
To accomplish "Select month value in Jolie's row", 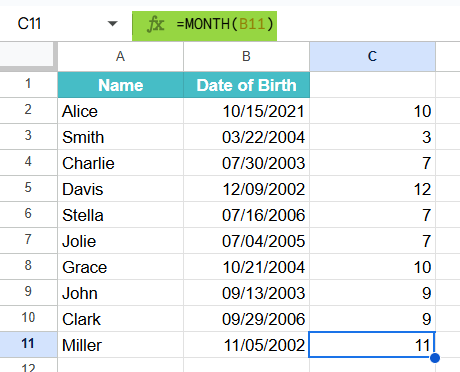I will pos(372,241).
